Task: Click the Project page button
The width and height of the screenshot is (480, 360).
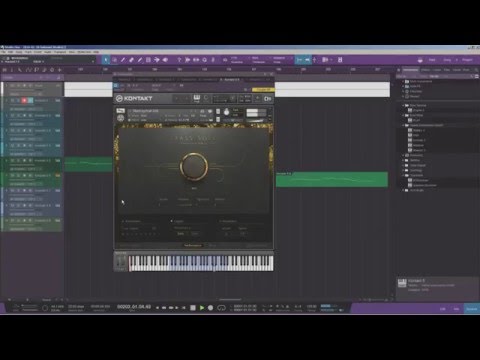Action: tap(467, 60)
